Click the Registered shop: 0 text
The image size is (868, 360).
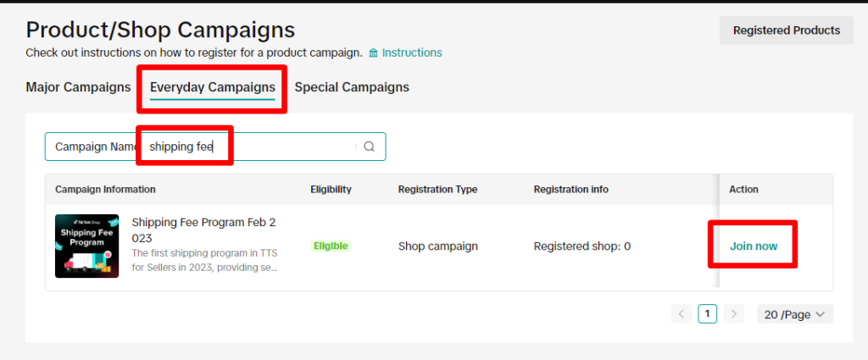click(582, 246)
